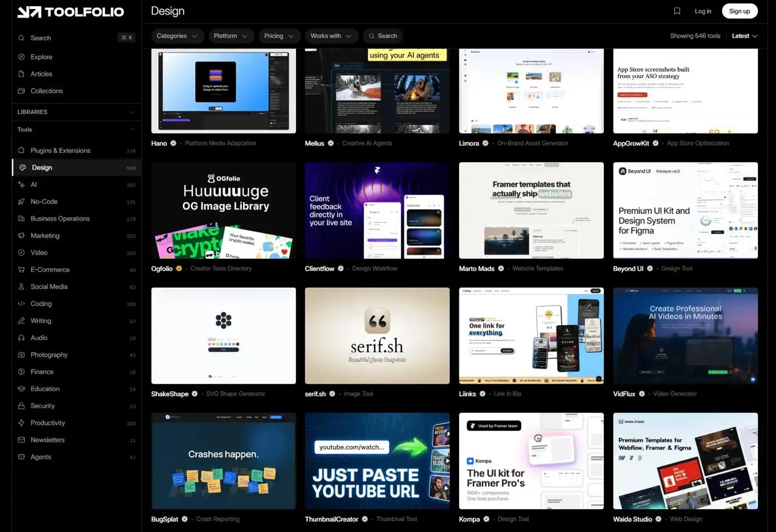The height and width of the screenshot is (532, 776).
Task: Click the verified badge next to Ogfolio
Action: pyautogui.click(x=179, y=268)
